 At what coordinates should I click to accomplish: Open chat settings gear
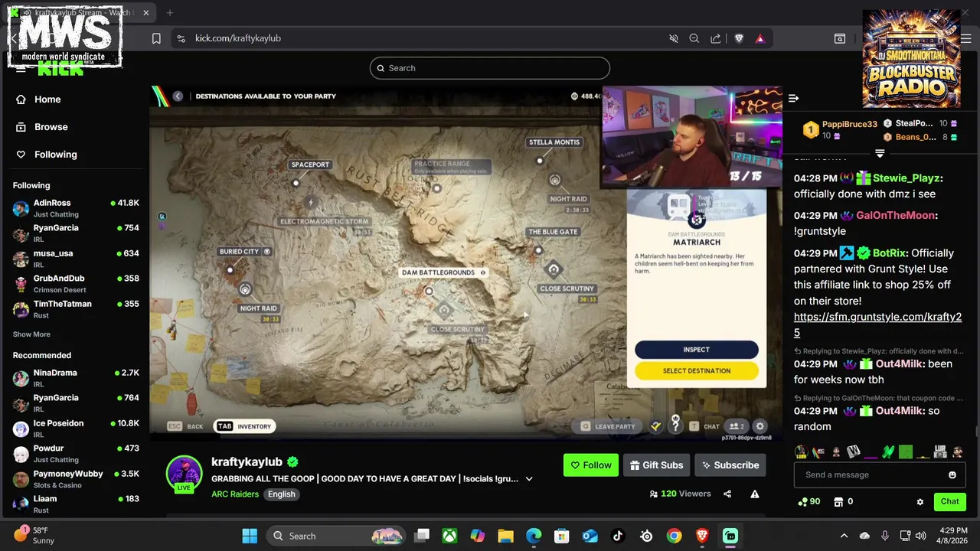(x=920, y=502)
